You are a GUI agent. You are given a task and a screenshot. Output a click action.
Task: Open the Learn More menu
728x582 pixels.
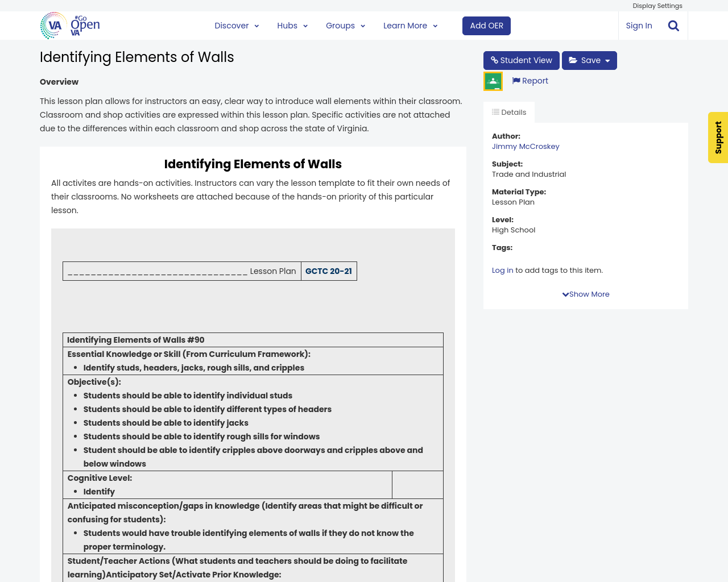click(x=410, y=26)
